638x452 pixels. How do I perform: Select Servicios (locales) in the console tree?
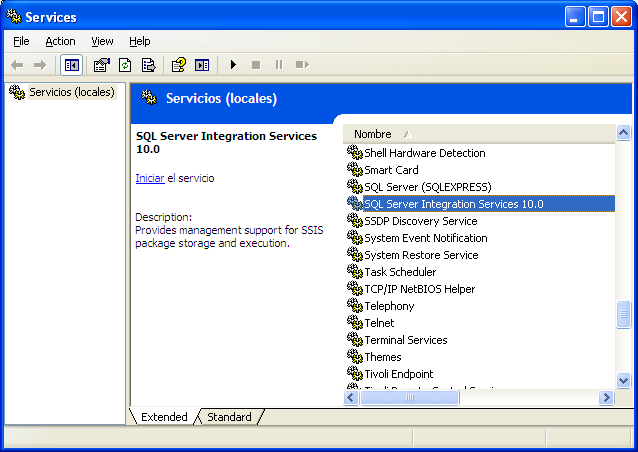pos(71,92)
